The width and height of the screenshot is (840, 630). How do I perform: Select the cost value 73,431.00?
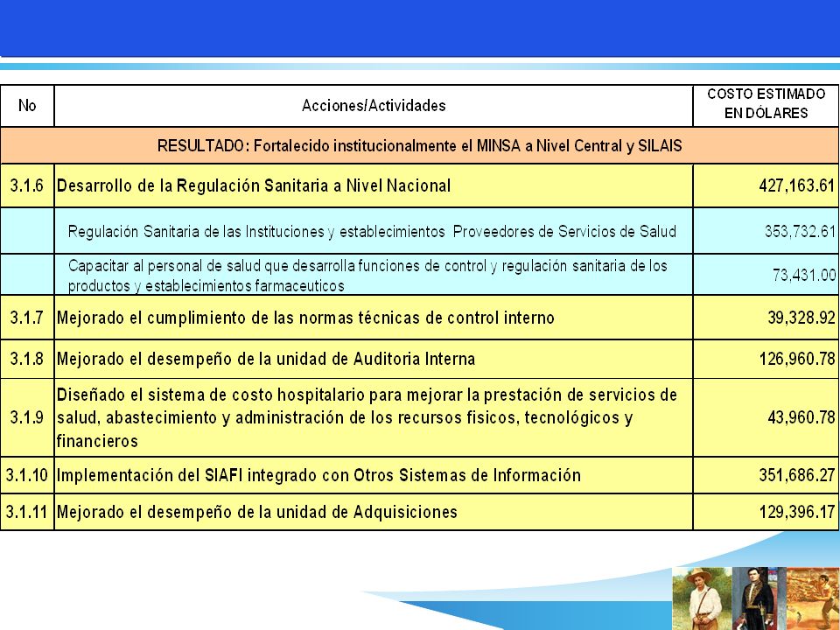coord(803,276)
